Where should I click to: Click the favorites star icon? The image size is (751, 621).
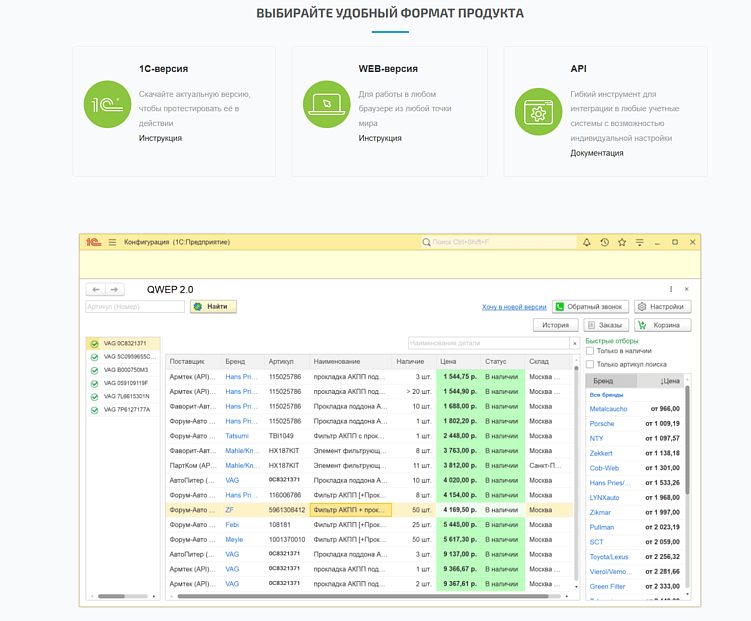coord(622,242)
